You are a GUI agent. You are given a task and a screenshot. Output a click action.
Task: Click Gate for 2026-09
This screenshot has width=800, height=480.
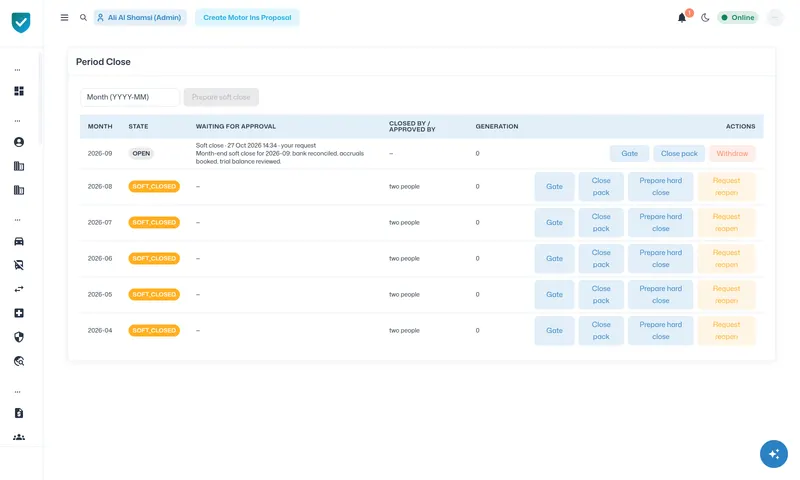[x=630, y=154]
